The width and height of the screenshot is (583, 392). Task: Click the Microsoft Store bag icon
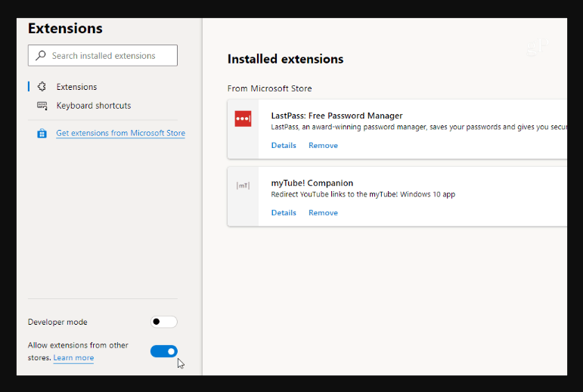click(x=42, y=133)
